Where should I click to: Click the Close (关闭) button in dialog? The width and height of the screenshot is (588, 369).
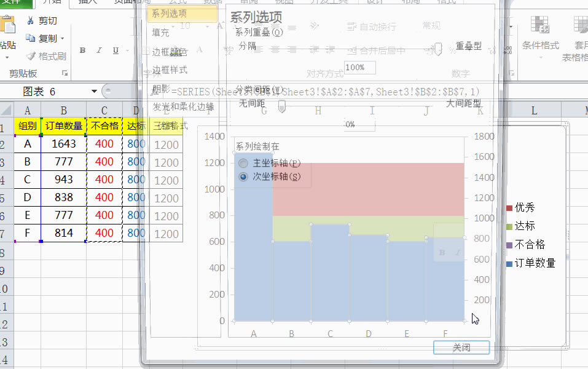click(461, 347)
